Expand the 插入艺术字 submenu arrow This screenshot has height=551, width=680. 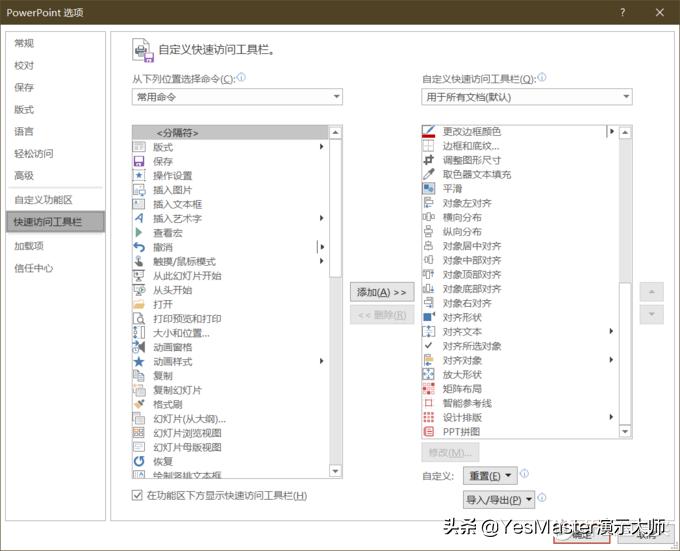pyautogui.click(x=321, y=218)
